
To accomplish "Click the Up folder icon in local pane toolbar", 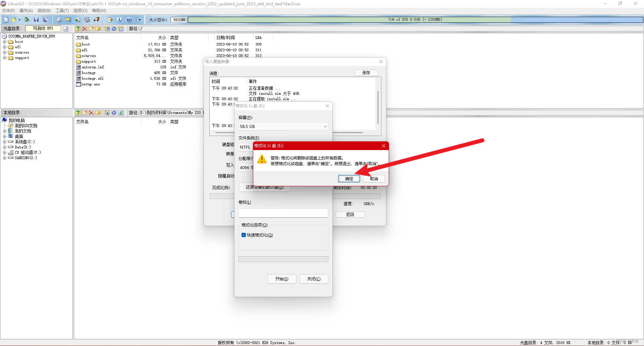I will coord(78,113).
